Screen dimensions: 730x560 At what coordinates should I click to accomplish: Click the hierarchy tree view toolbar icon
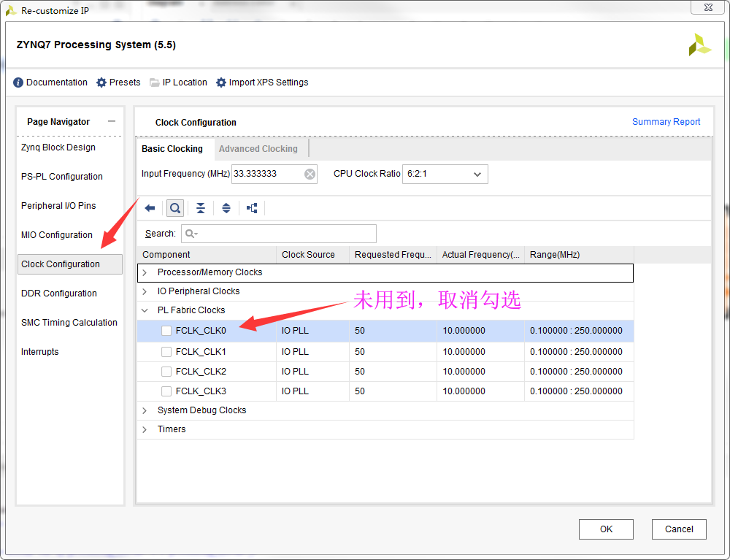click(252, 208)
